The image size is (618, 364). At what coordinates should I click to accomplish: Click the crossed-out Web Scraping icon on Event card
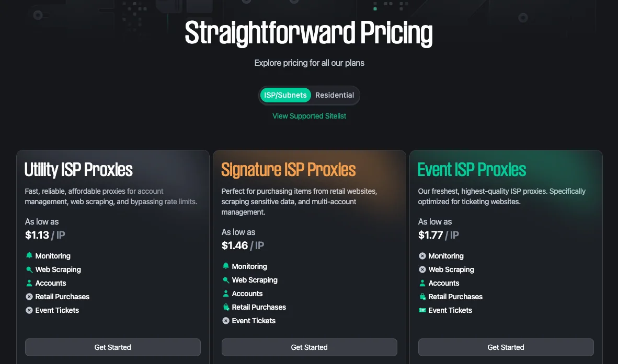pyautogui.click(x=422, y=269)
